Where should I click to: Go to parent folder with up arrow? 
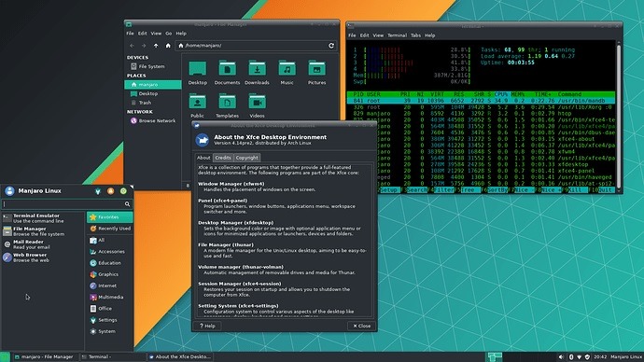[x=156, y=46]
